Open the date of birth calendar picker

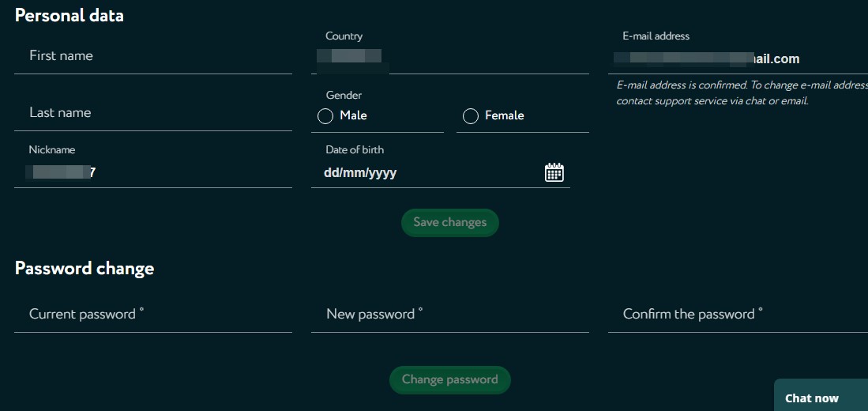(x=554, y=173)
